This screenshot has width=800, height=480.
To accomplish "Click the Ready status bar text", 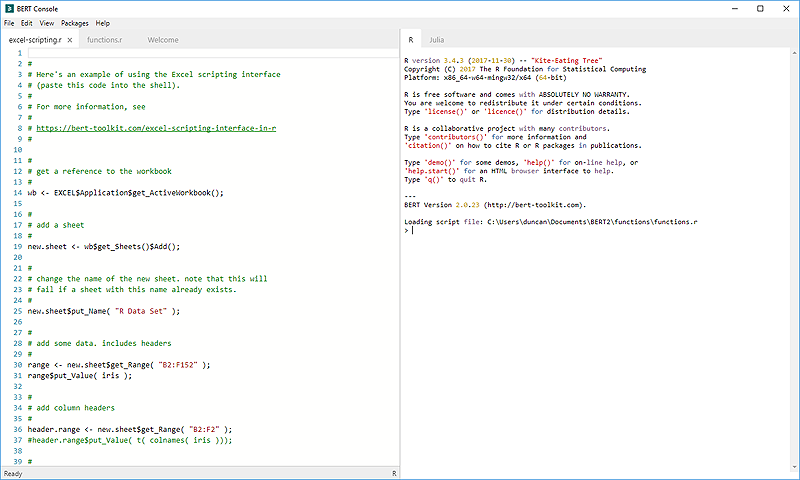I will pyautogui.click(x=14, y=473).
